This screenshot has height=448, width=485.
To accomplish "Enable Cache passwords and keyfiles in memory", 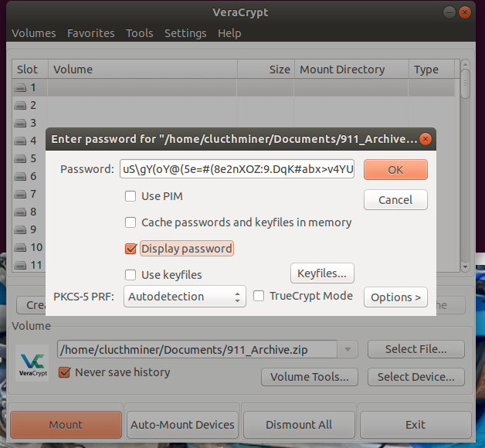I will tap(131, 222).
